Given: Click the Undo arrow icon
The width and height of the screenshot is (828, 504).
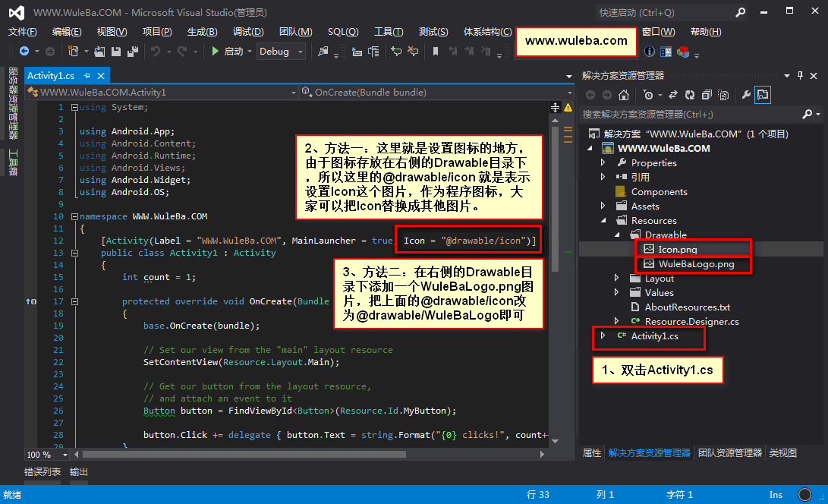Looking at the screenshot, I should pyautogui.click(x=156, y=51).
